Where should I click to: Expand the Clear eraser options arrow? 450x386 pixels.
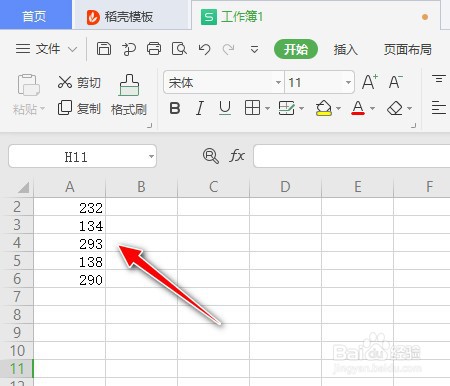point(409,108)
